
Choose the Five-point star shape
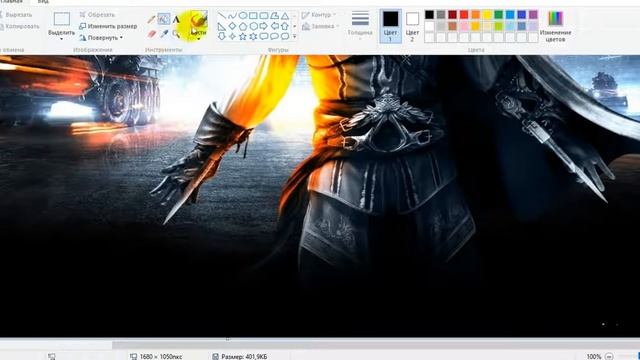tap(243, 36)
